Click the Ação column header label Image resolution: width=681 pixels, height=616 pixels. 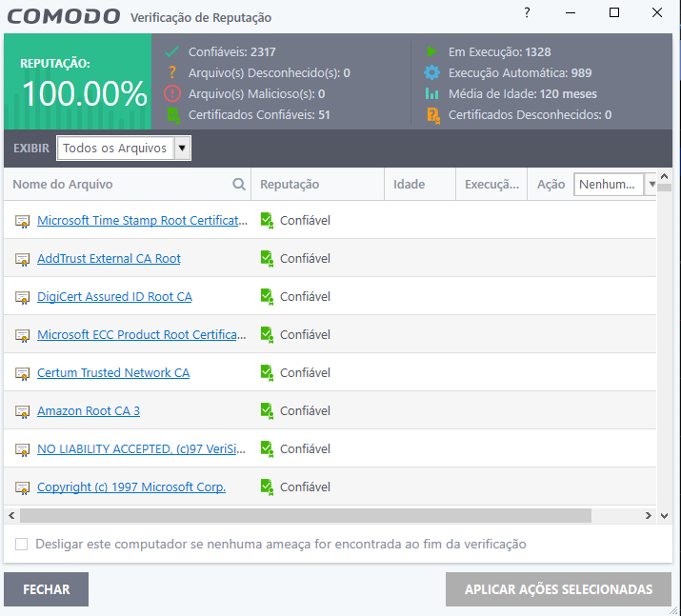(551, 185)
